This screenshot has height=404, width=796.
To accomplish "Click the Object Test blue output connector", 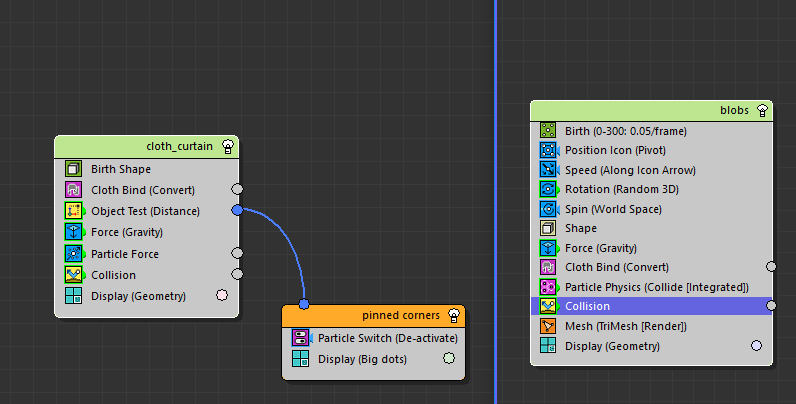I will coord(237,210).
